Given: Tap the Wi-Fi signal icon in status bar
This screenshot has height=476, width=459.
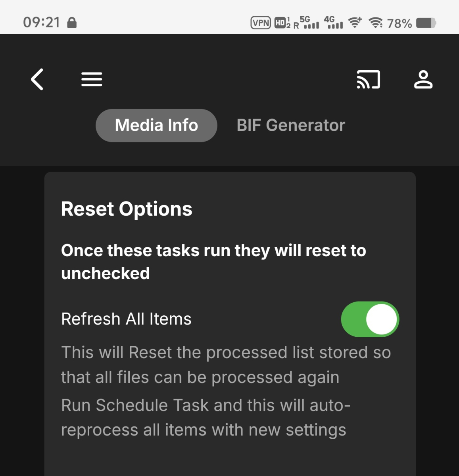Looking at the screenshot, I should (354, 23).
